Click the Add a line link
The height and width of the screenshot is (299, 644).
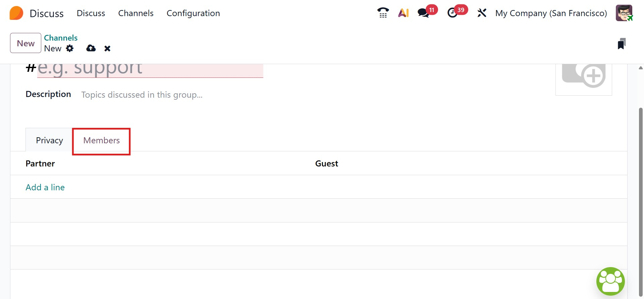(x=45, y=187)
